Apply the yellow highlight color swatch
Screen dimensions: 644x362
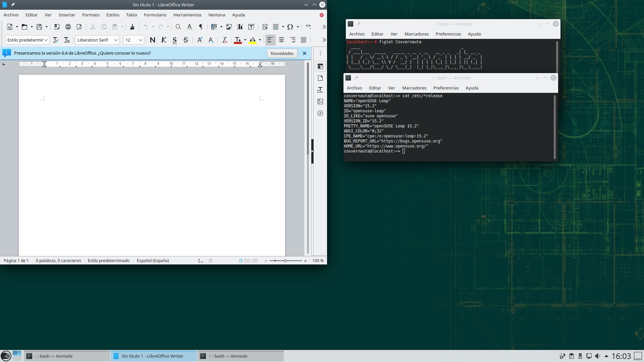pyautogui.click(x=253, y=40)
